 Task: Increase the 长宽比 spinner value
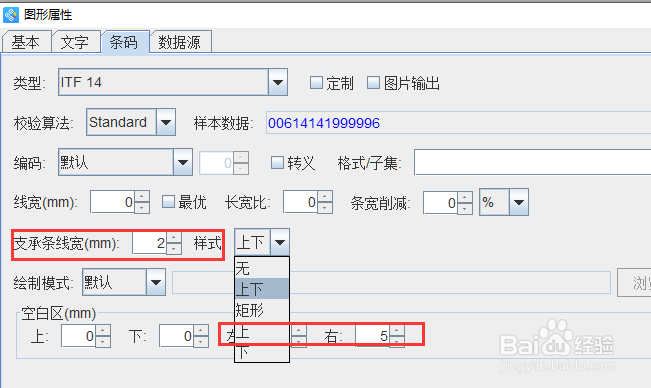(x=325, y=196)
